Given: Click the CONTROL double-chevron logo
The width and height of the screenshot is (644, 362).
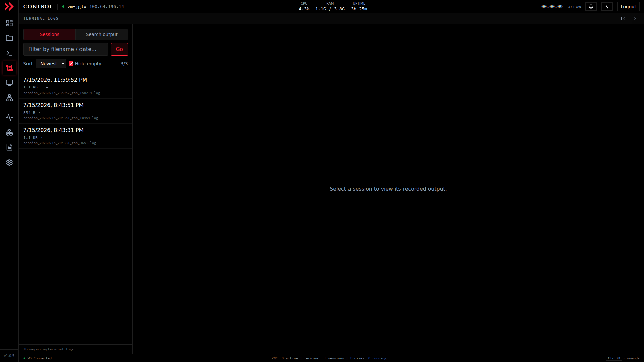Looking at the screenshot, I should click(9, 7).
